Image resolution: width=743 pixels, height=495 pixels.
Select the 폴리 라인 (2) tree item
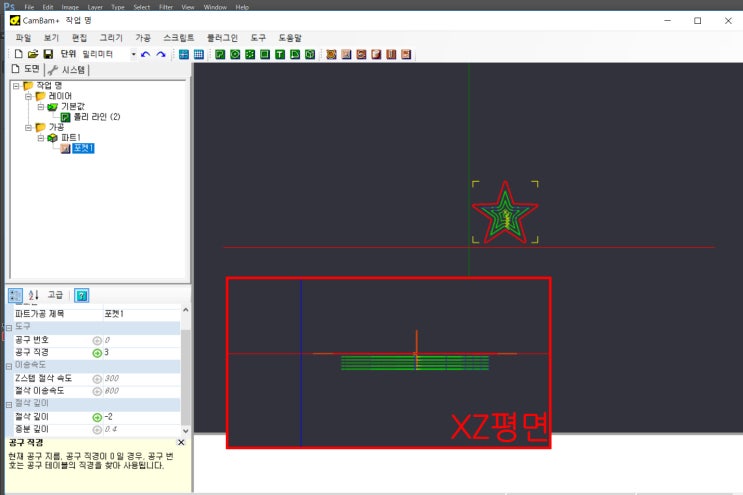pos(97,117)
